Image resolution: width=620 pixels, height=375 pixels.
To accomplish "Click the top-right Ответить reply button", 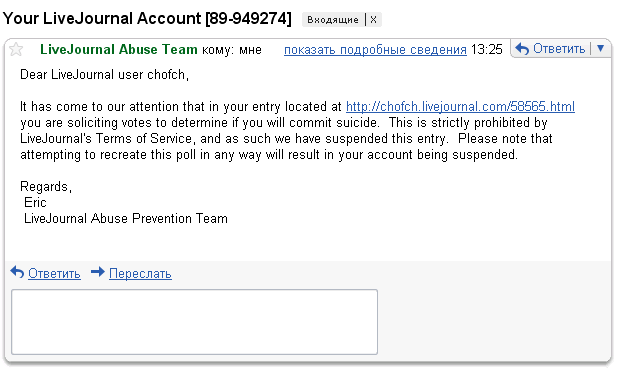I will [x=551, y=49].
